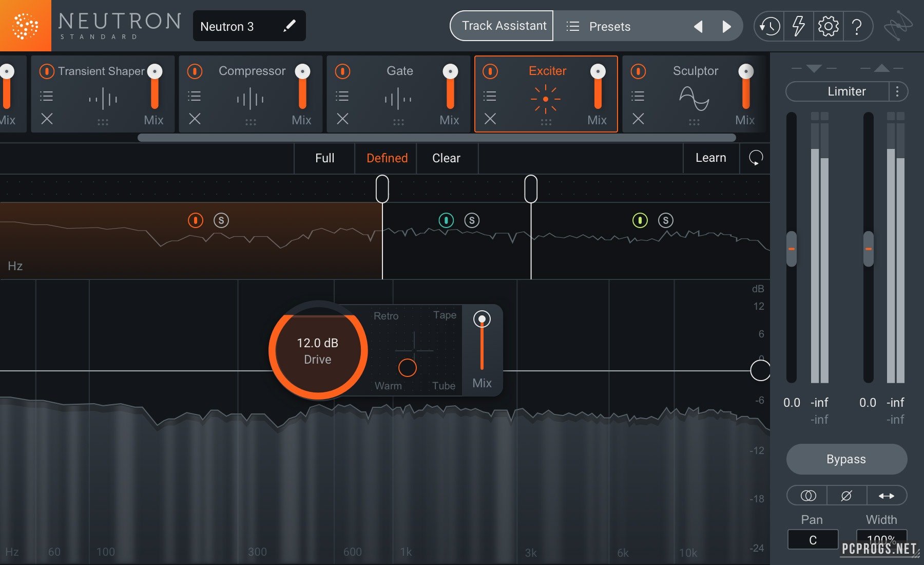
Task: Open the Sculptor module preset list icon
Action: tap(638, 96)
